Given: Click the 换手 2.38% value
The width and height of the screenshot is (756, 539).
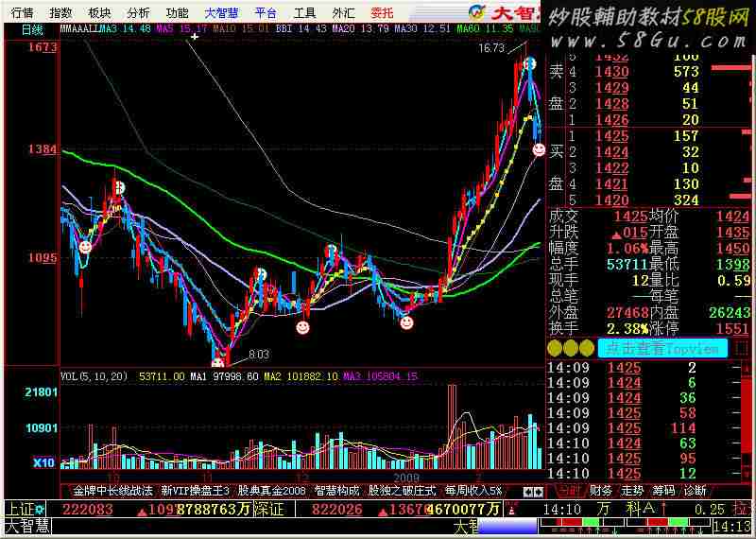Looking at the screenshot, I should click(627, 329).
